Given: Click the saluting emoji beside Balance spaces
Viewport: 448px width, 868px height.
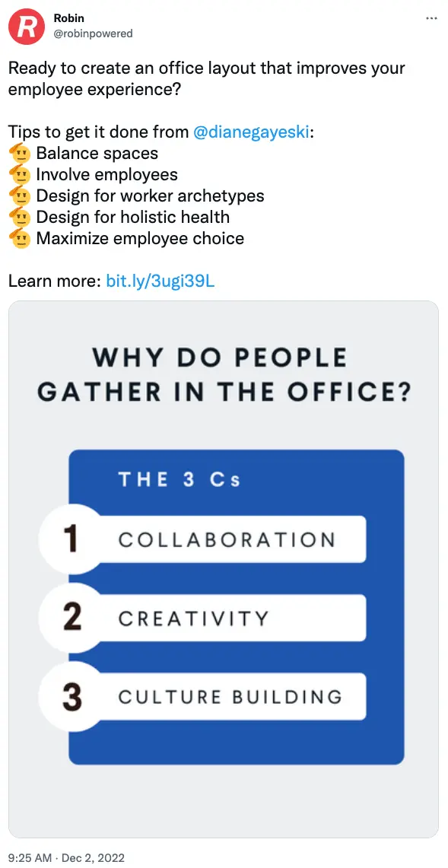Looking at the screenshot, I should 21,152.
